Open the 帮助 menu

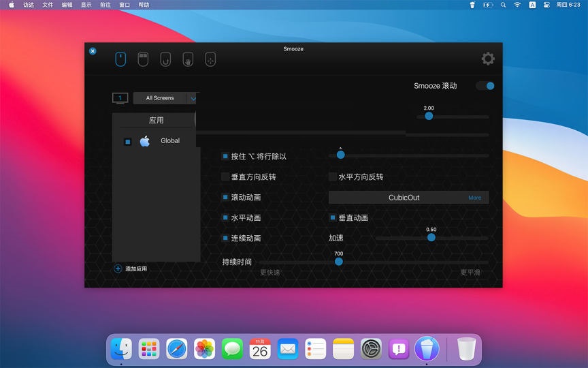click(x=144, y=5)
